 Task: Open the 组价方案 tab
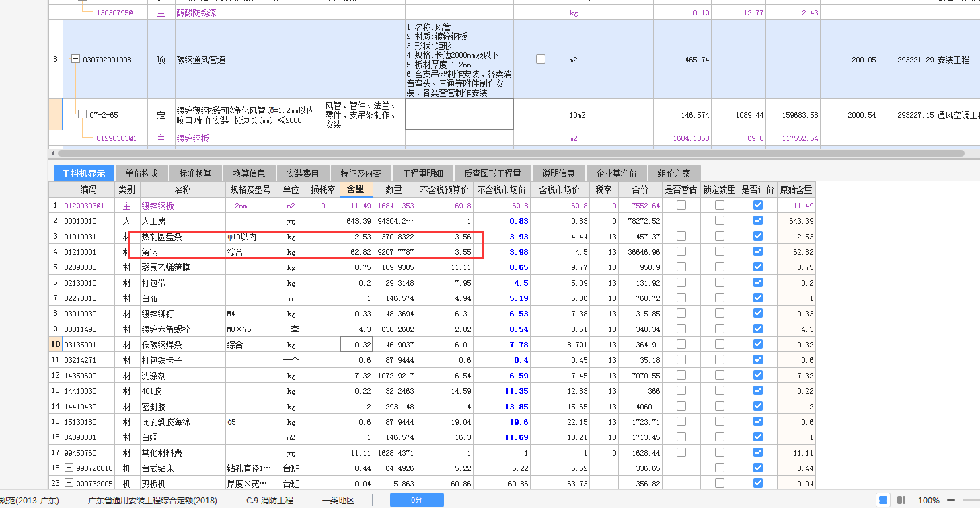coord(674,173)
